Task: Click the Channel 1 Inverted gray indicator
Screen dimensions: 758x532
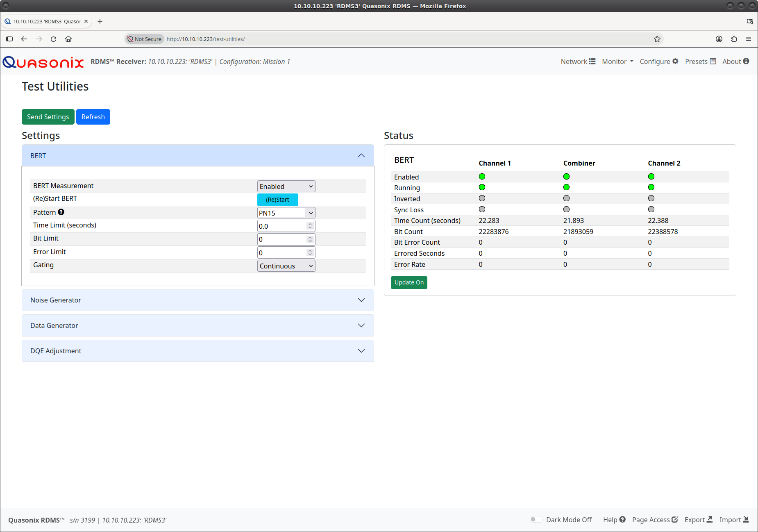Action: pyautogui.click(x=482, y=198)
